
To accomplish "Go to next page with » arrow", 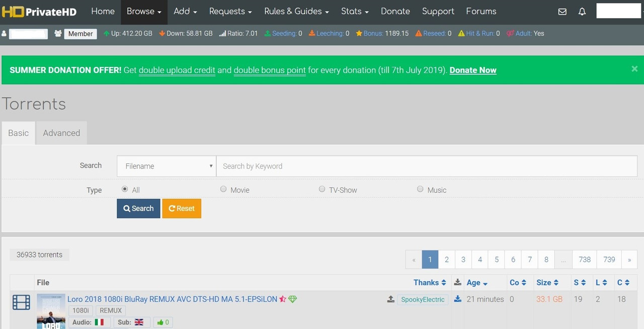I will pos(629,260).
